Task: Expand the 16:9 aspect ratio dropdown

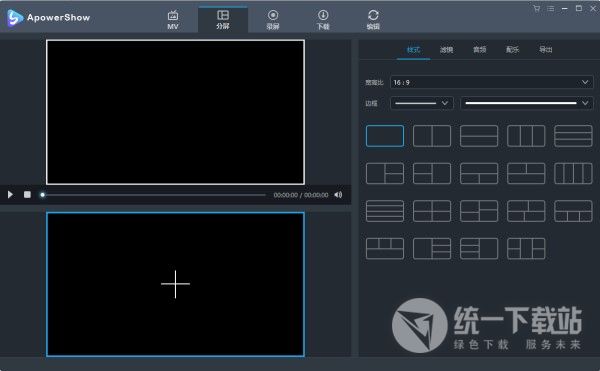Action: (491, 82)
